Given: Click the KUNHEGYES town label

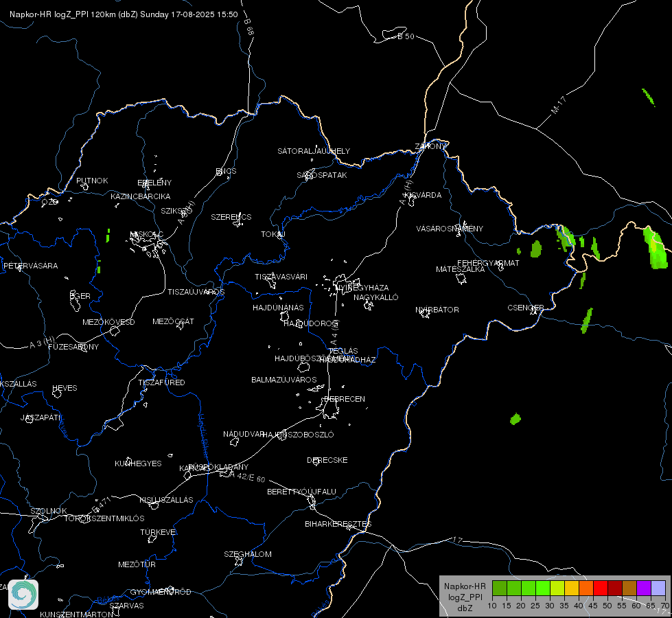Looking at the screenshot, I should [x=138, y=463].
